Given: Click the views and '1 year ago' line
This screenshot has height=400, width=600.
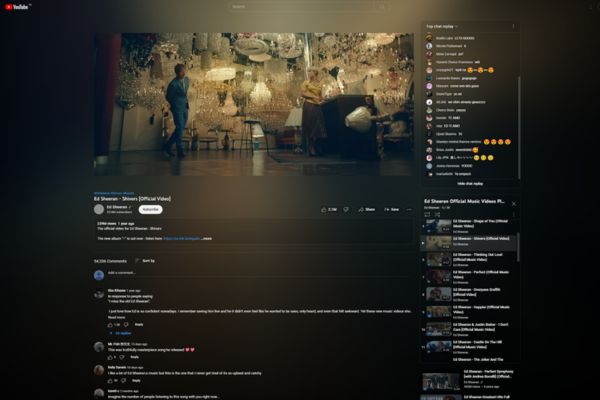Looking at the screenshot, I should point(116,224).
